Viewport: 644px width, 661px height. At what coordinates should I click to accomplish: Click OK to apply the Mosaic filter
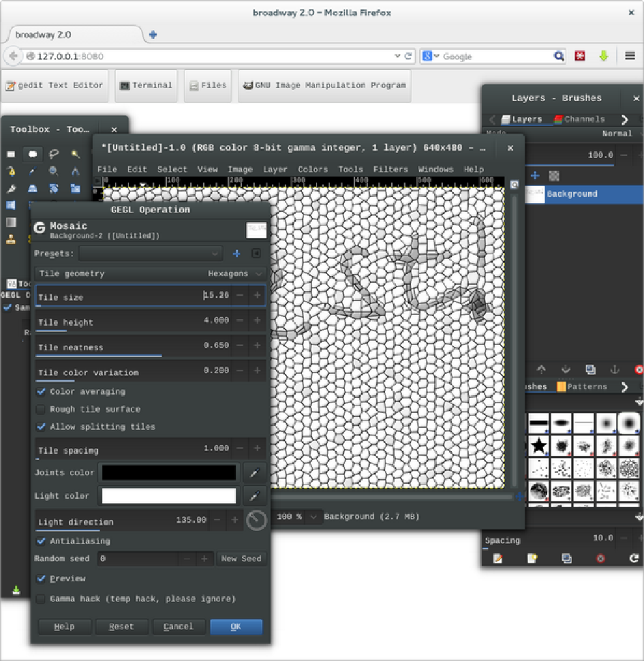tap(236, 626)
